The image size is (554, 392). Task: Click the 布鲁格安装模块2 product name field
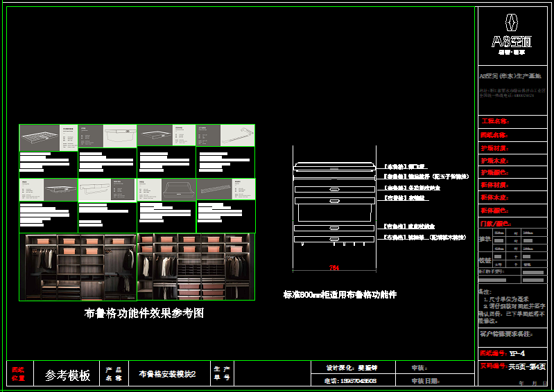[x=167, y=375]
